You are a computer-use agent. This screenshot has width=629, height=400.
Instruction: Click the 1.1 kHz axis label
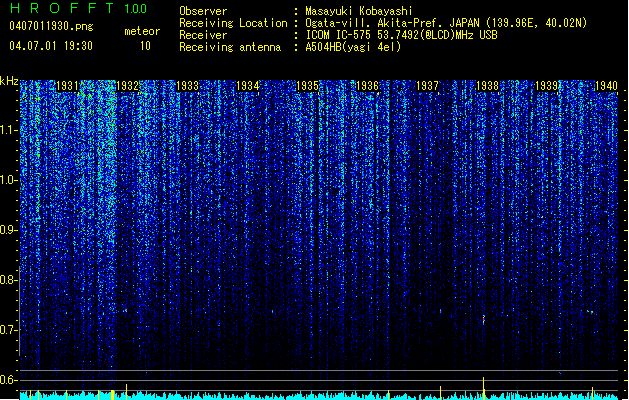click(9, 130)
